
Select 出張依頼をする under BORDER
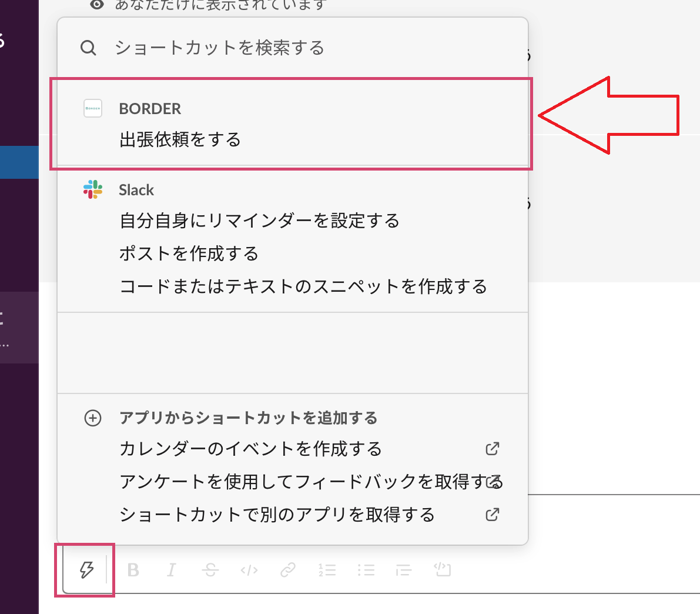[180, 139]
